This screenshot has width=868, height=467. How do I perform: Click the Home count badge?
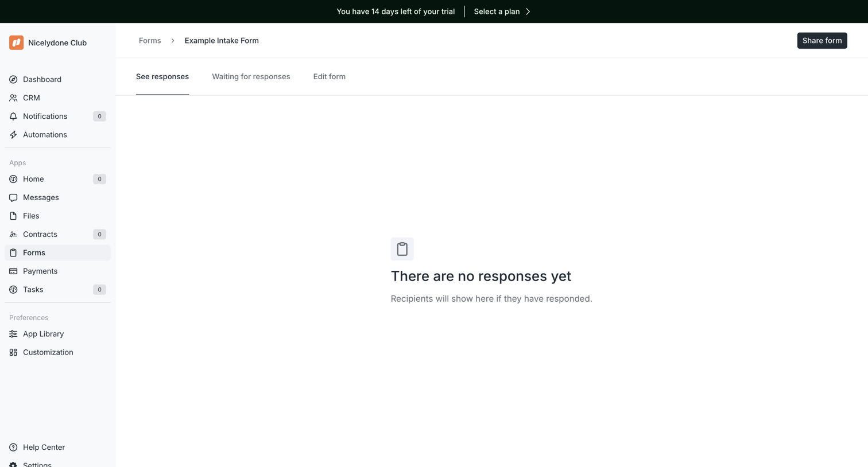[x=99, y=179]
